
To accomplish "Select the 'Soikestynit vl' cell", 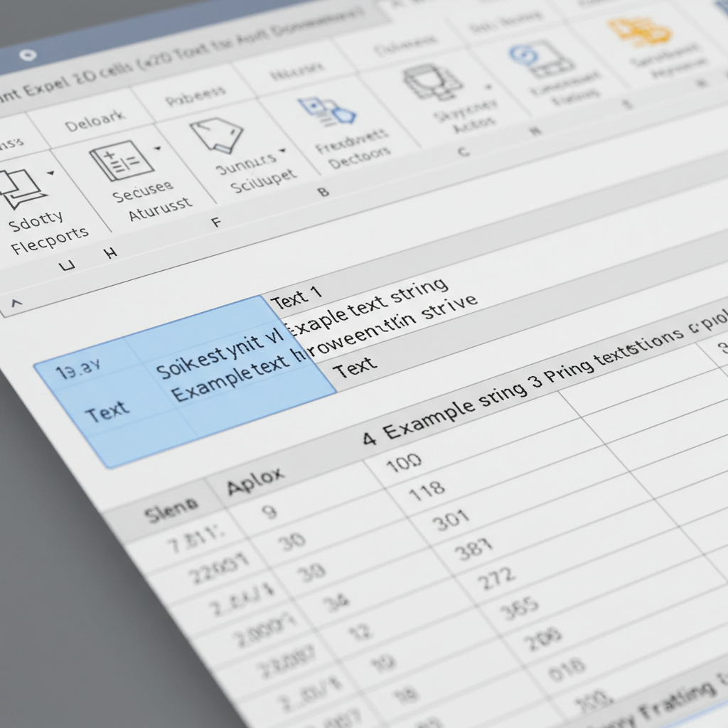I will (220, 353).
